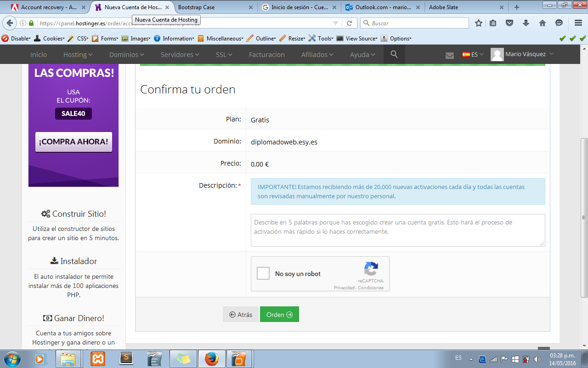Click the Firefox downloads arrow icon
Viewport: 588px width, 368px height.
(526, 23)
